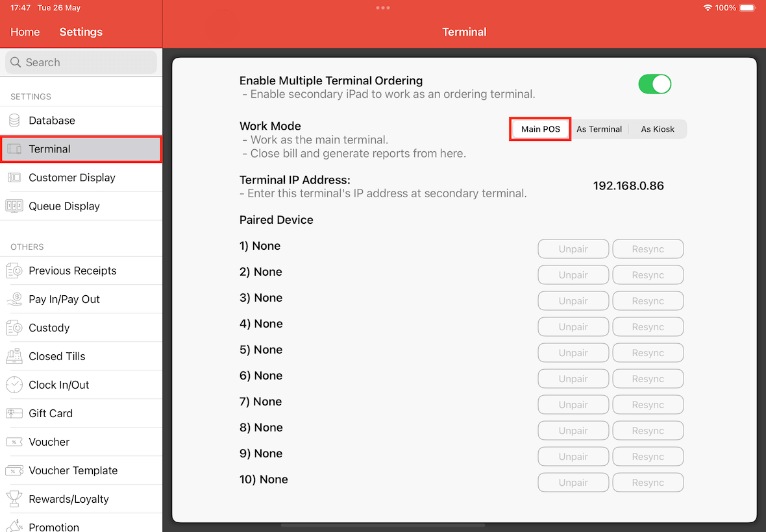Click the Clock In/Out clock icon
Image resolution: width=766 pixels, height=532 pixels.
14,385
